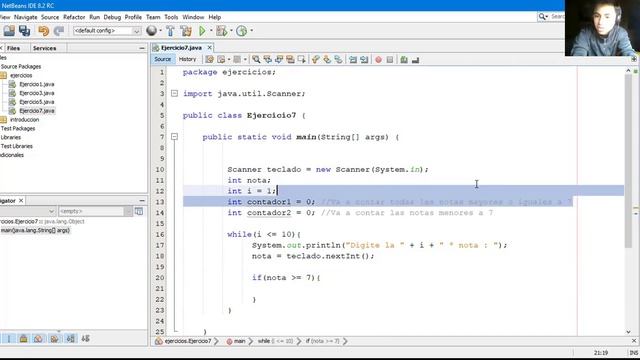Click the Comment toolbar icon in editor
Screen dimensions: 640x360
404,60
